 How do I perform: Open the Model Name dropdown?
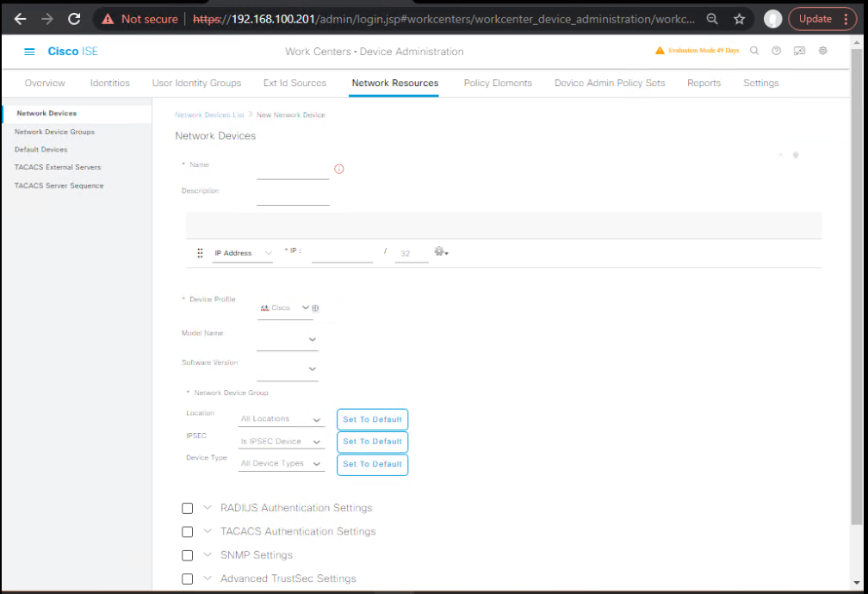[x=288, y=339]
